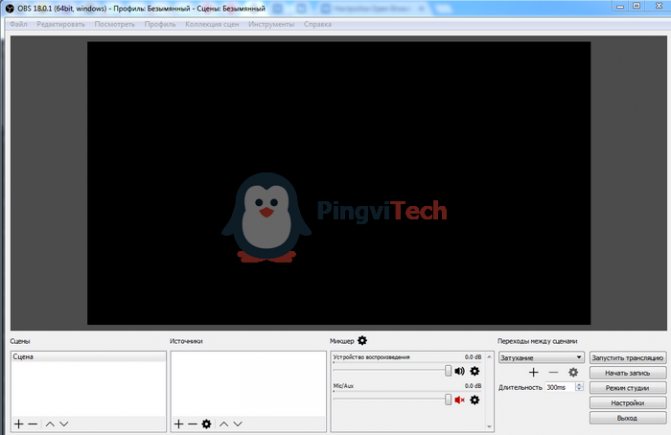Click mixer scrollbar down arrow

click(489, 426)
